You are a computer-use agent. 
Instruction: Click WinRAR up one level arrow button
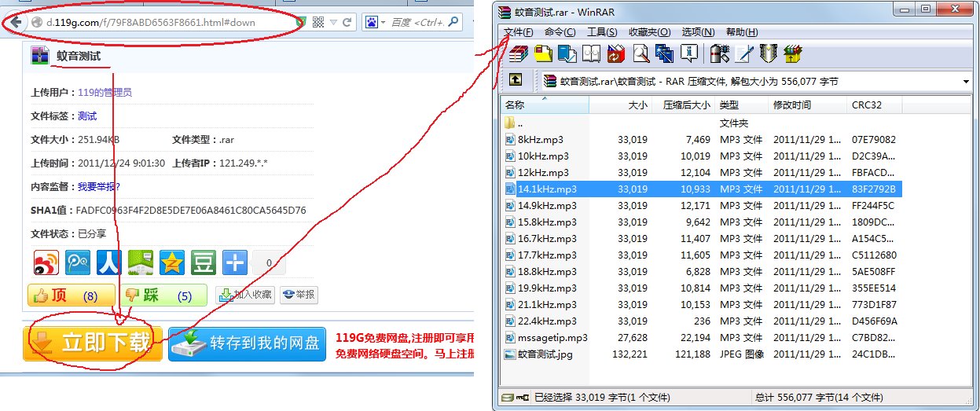coord(516,80)
